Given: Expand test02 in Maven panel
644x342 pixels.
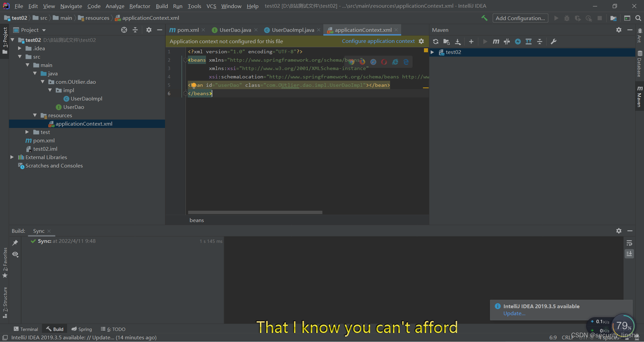Looking at the screenshot, I should click(x=433, y=52).
